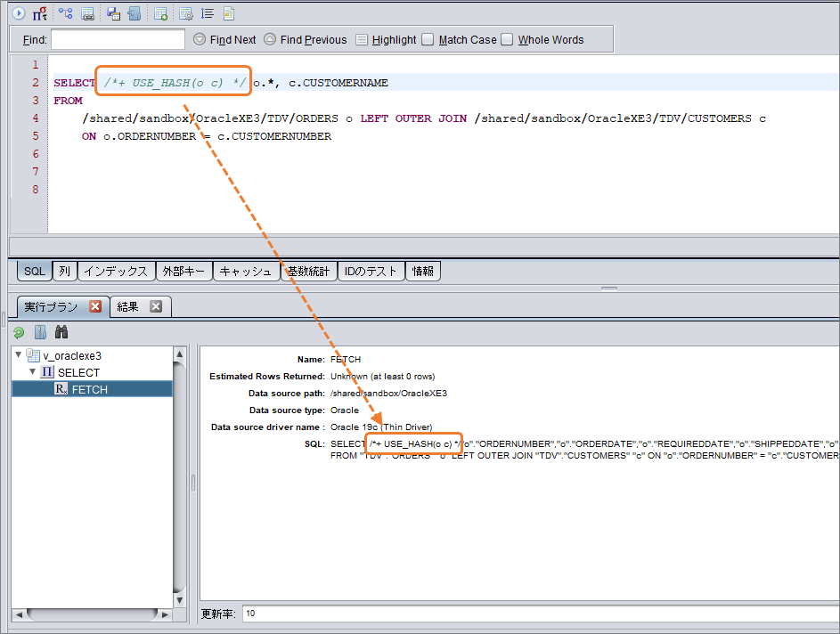Click the FROM keyword on line 3
This screenshot has height=634, width=840.
(x=68, y=101)
